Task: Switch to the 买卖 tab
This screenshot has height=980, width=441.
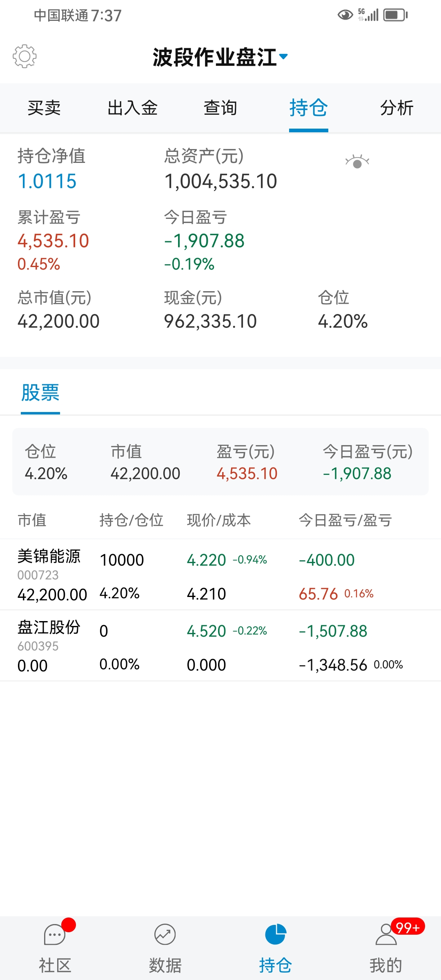Action: point(44,108)
